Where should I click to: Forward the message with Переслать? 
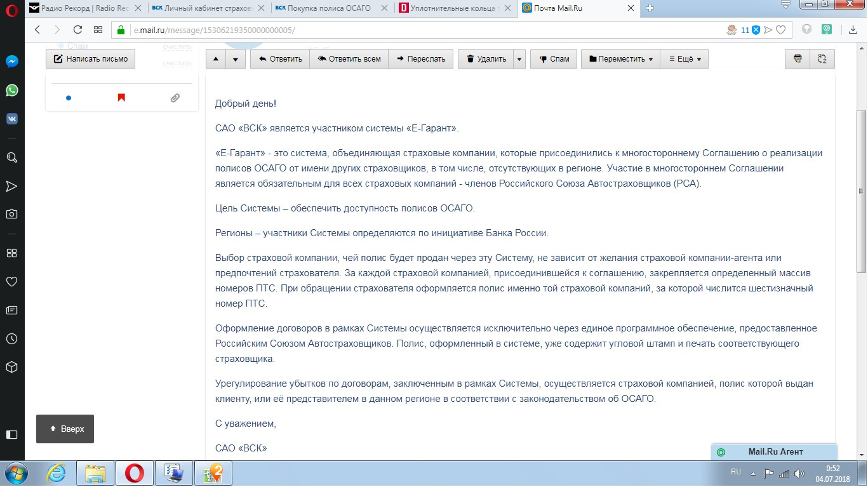421,59
